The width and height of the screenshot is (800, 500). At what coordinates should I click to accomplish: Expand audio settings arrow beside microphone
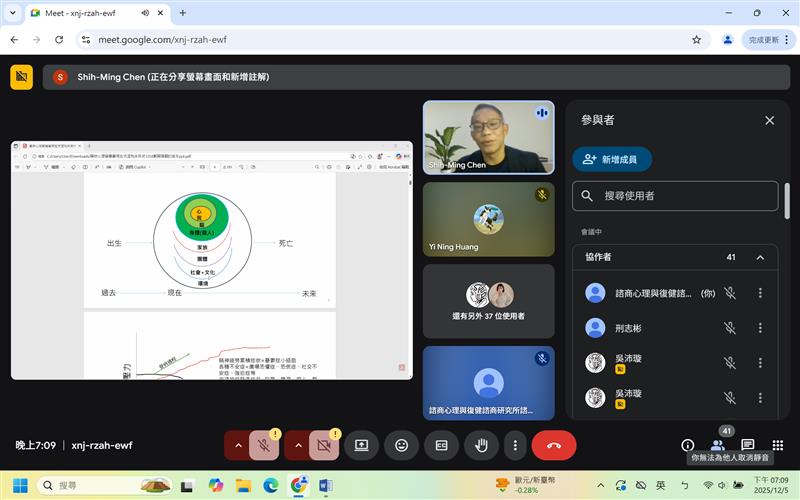click(238, 445)
